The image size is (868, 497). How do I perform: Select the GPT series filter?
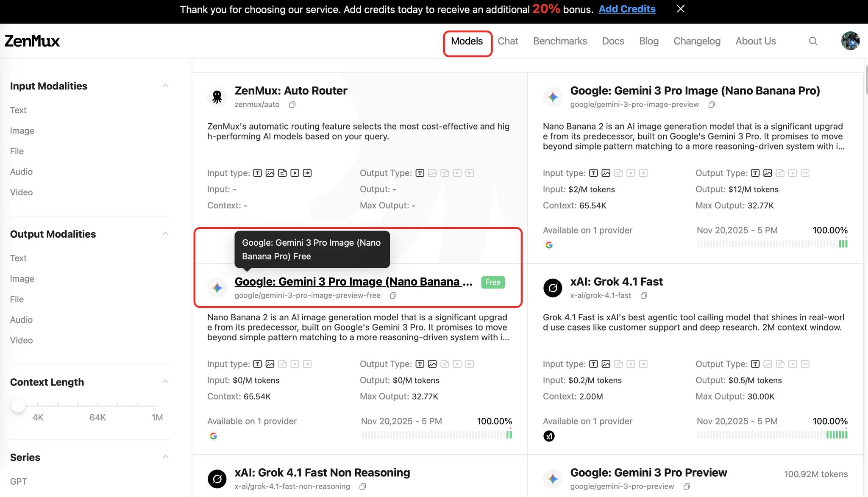[x=19, y=482]
